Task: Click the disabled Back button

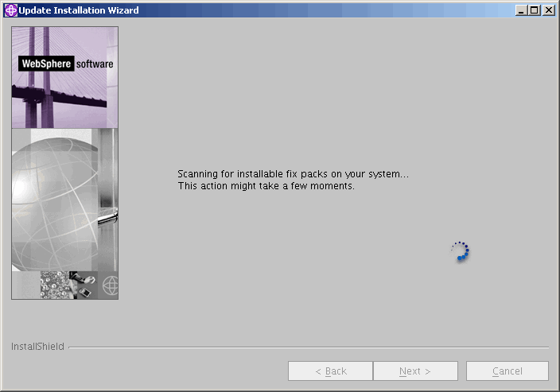Action: click(330, 371)
